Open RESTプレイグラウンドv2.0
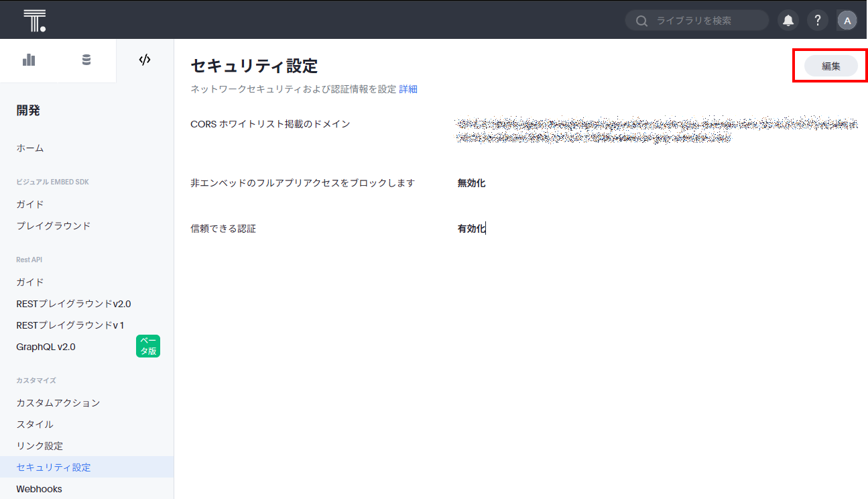This screenshot has width=868, height=499. coord(74,304)
